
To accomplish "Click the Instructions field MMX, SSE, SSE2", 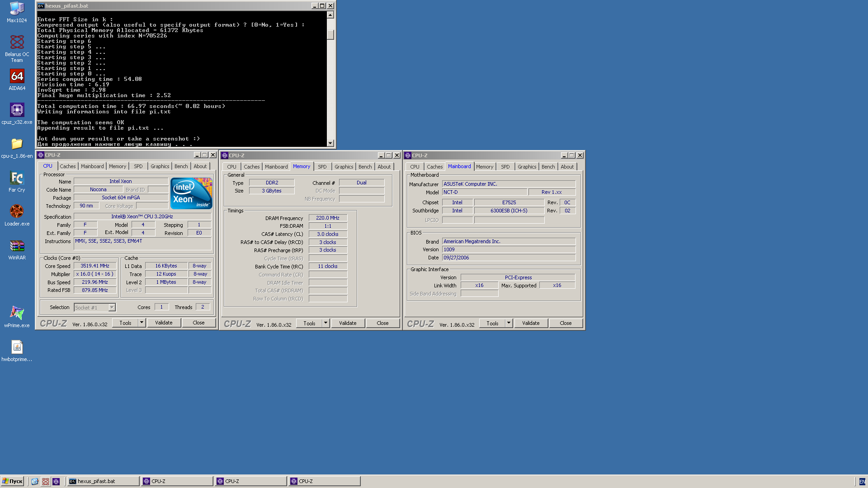I will [142, 244].
